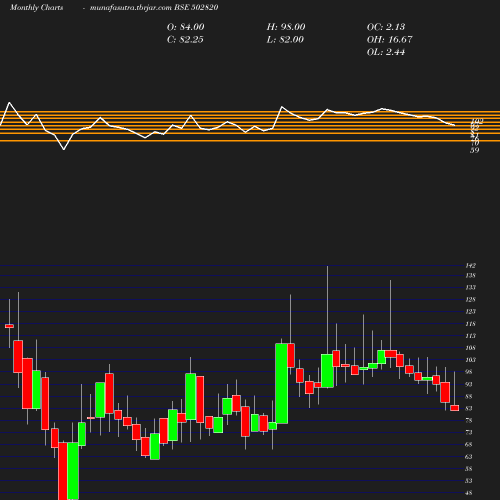Click the 118 price axis label
This screenshot has width=500, height=500.
[x=470, y=324]
